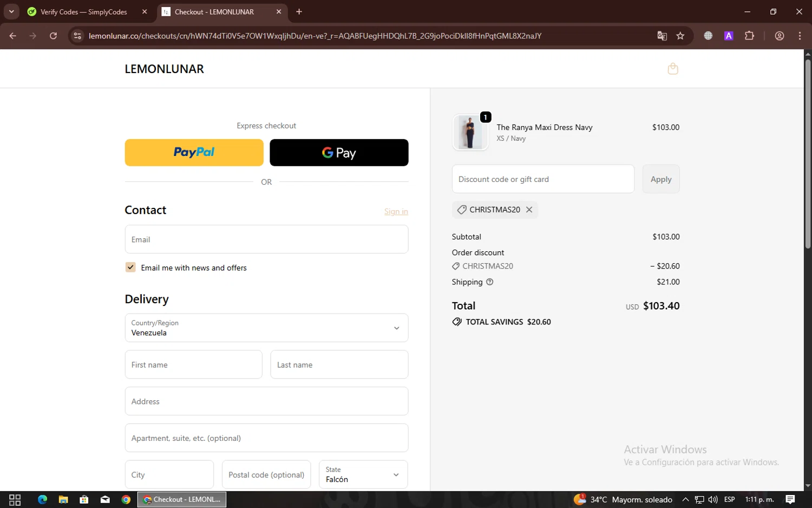This screenshot has width=812, height=508.
Task: Open the Windows Task View icon
Action: (15, 499)
